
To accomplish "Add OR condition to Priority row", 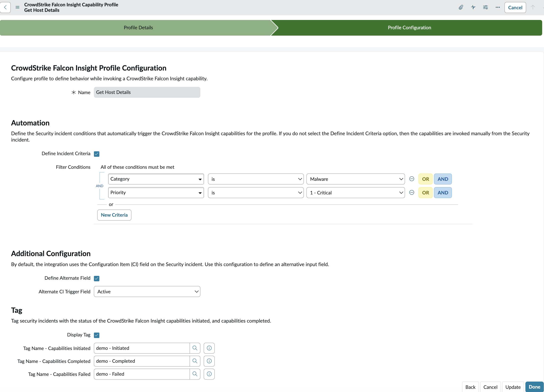I will pyautogui.click(x=426, y=193).
